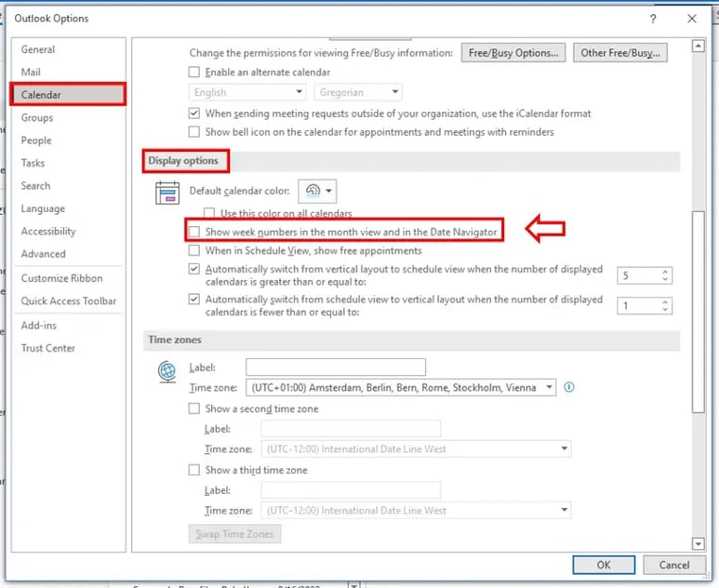Image resolution: width=719 pixels, height=588 pixels.
Task: Increase the value 5 calendars spinner
Action: click(x=665, y=272)
